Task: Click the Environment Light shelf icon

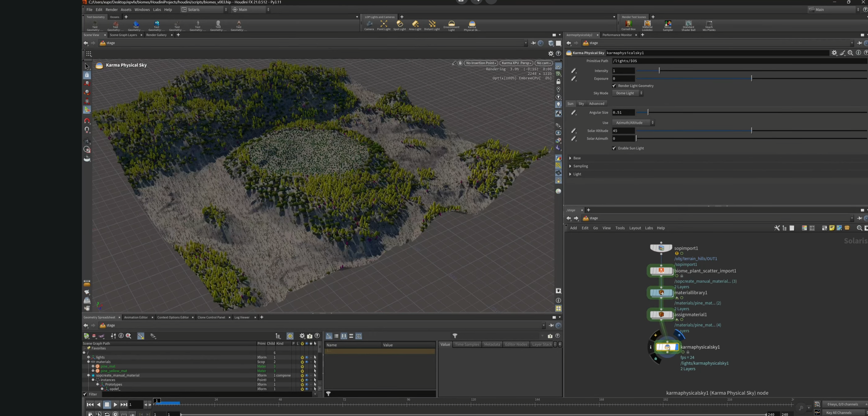Action: click(451, 25)
